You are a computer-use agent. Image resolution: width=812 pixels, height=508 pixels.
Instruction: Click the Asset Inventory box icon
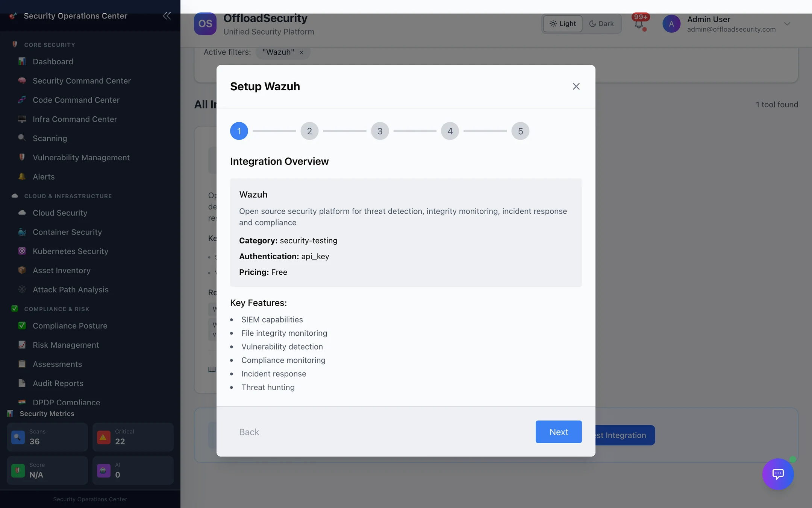click(22, 270)
